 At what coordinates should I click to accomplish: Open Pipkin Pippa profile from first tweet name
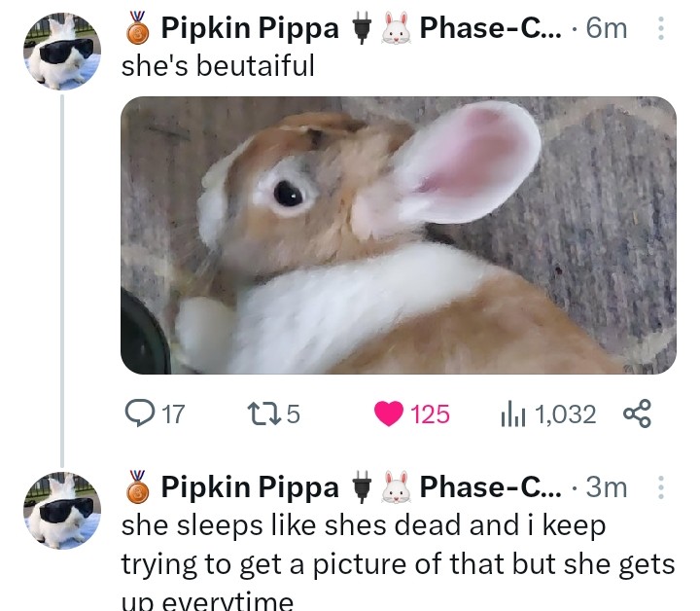(x=250, y=28)
